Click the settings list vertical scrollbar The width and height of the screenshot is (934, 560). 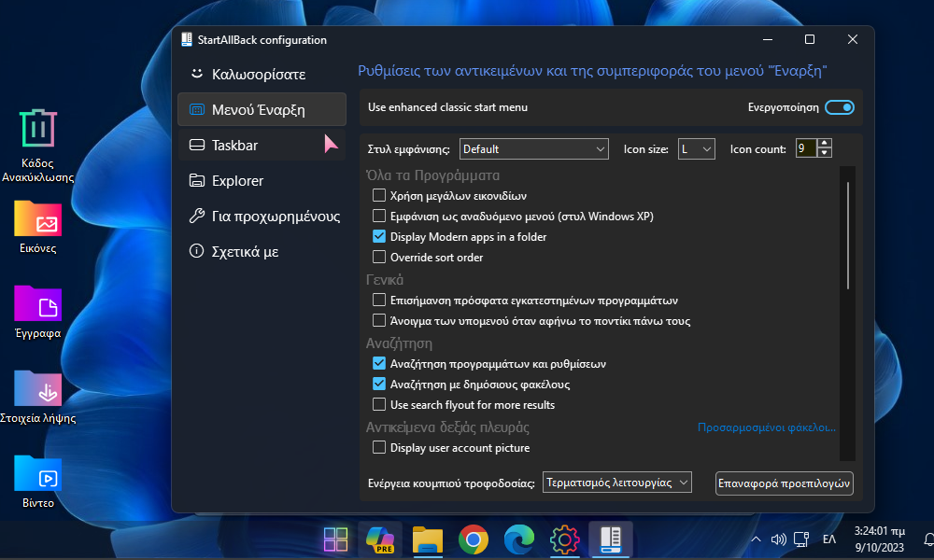coord(848,235)
